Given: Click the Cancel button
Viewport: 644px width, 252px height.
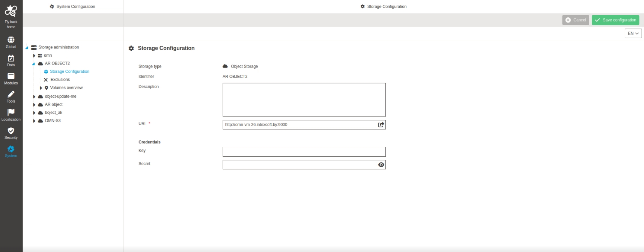Looking at the screenshot, I should pyautogui.click(x=575, y=20).
